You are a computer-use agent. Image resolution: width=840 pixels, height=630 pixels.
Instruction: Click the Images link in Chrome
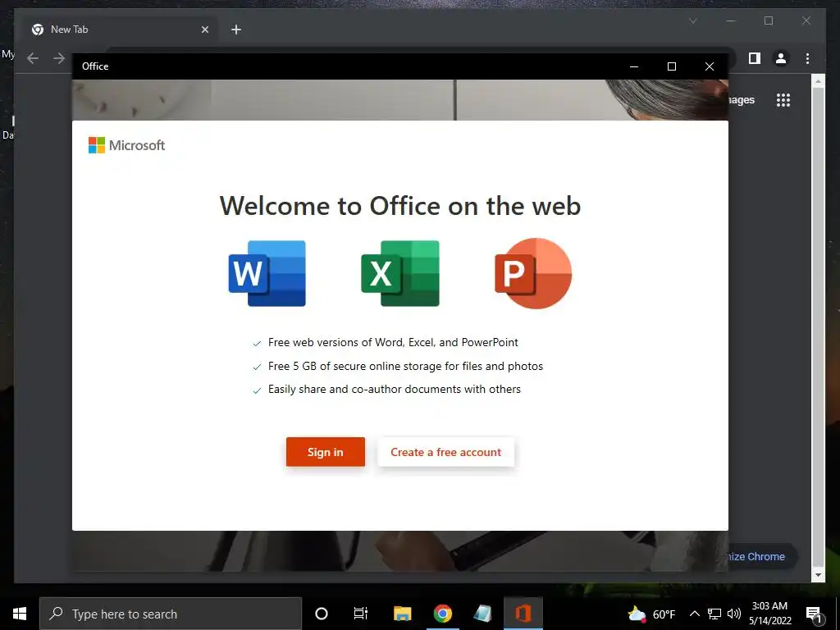(x=742, y=99)
